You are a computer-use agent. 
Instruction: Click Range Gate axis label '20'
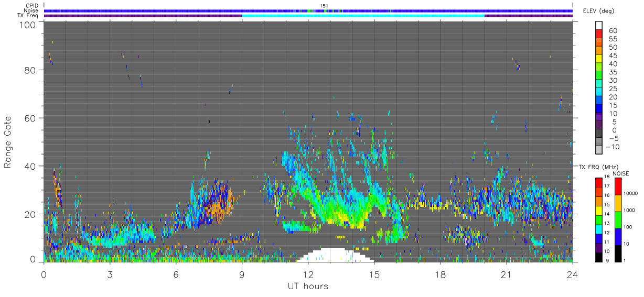[30, 214]
